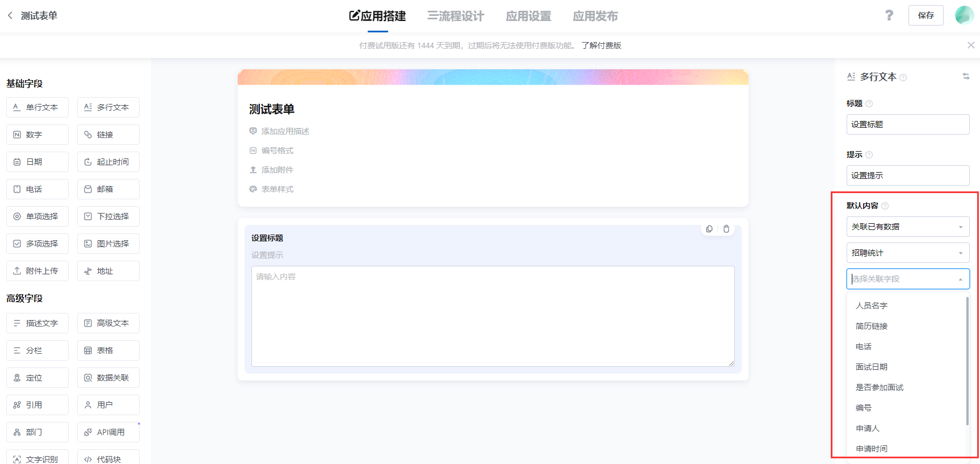Add the 电话 field from basic fields
This screenshot has height=464, width=980.
[x=37, y=189]
